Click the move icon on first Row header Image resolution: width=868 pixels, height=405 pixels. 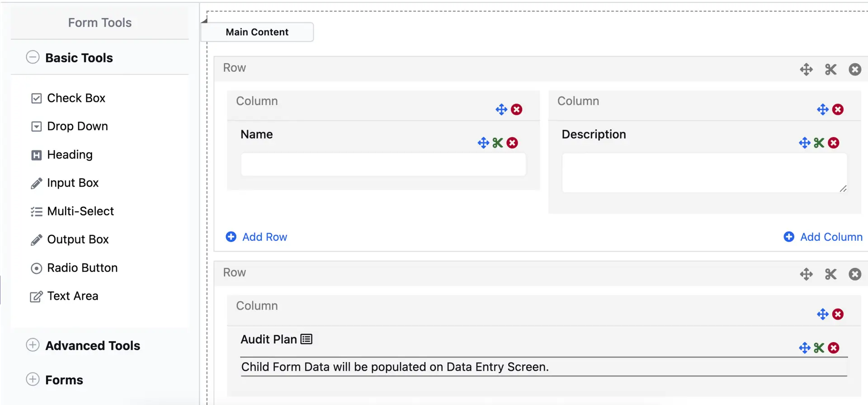(x=806, y=70)
